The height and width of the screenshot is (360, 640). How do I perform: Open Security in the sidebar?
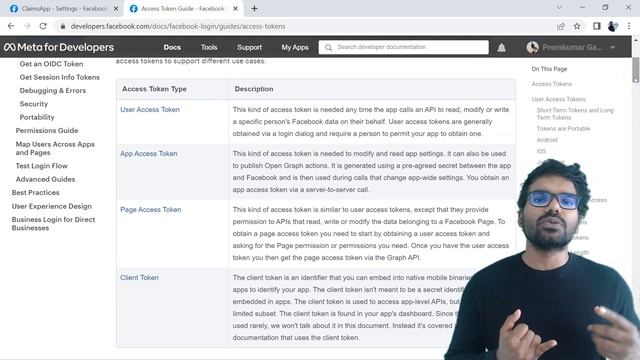click(x=34, y=104)
